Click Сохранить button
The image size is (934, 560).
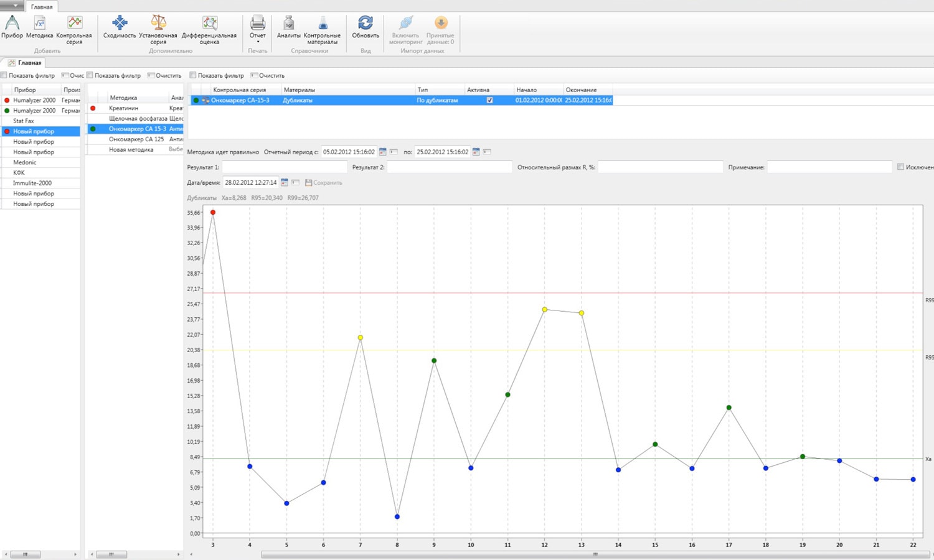pos(324,182)
